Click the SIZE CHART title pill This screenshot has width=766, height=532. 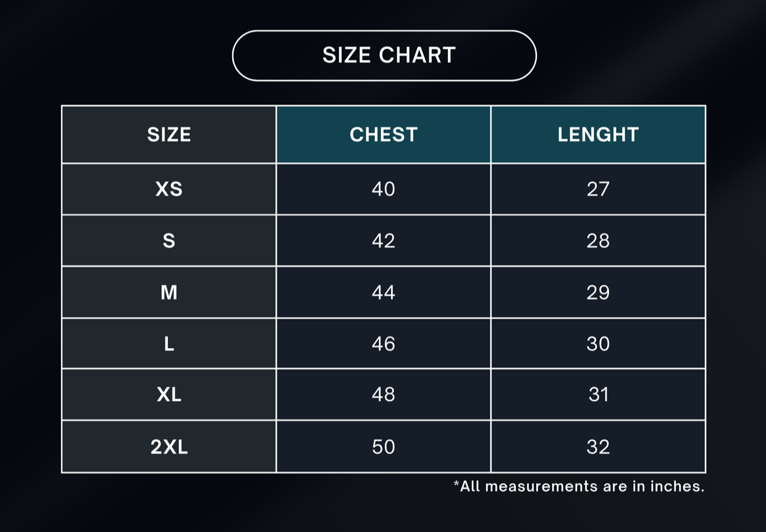[384, 56]
